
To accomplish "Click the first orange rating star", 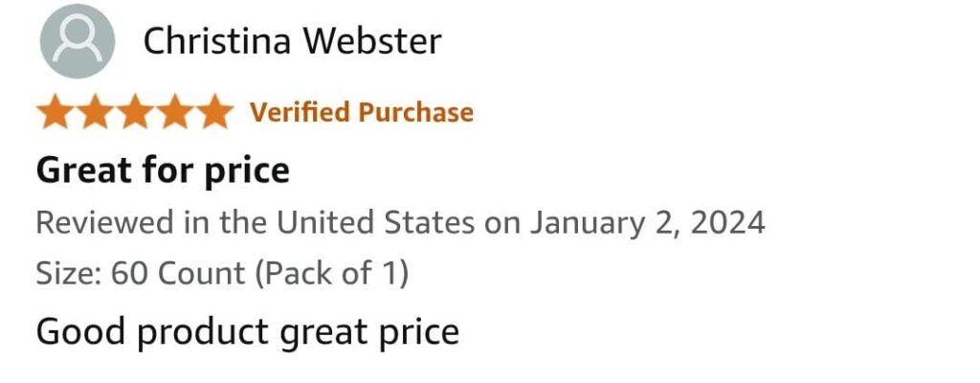I will tap(56, 112).
